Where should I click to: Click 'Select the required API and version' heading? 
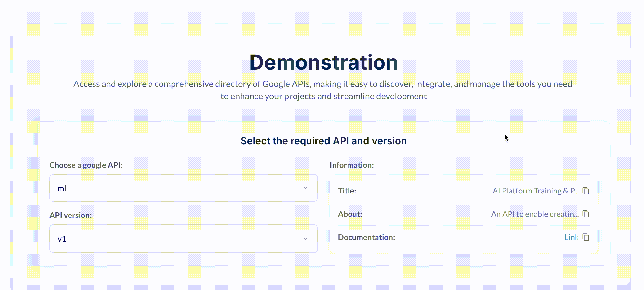323,141
